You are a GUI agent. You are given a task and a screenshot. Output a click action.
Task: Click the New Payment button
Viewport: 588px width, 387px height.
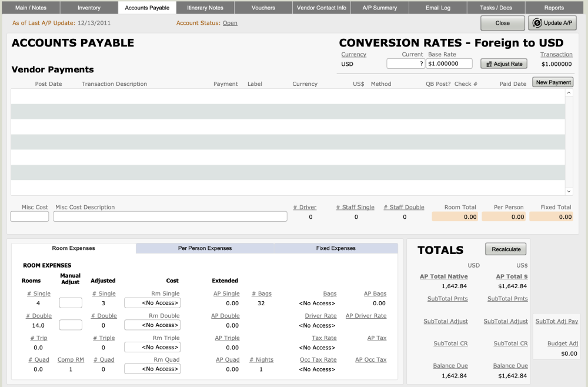[553, 82]
